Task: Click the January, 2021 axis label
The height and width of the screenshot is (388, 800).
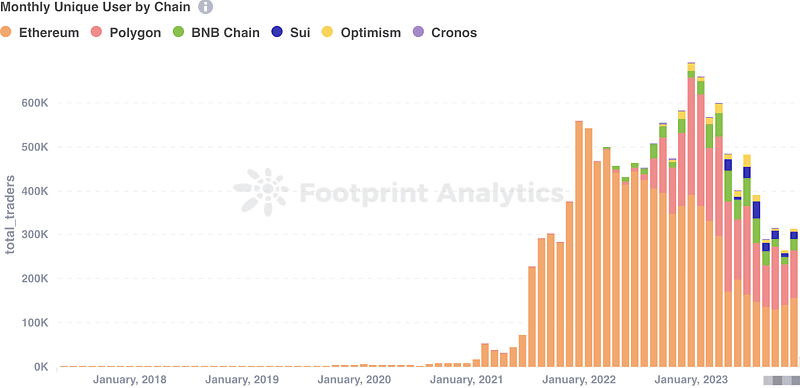Action: [x=466, y=380]
